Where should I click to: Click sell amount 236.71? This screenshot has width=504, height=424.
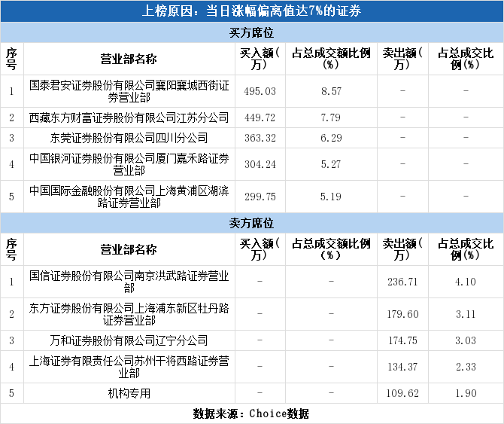click(402, 282)
